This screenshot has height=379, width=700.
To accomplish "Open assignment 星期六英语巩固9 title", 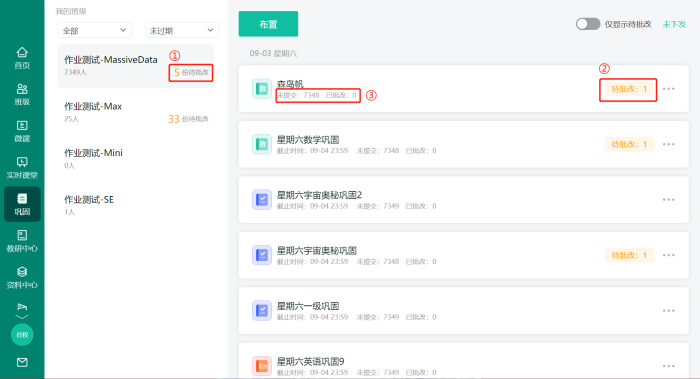I will tap(310, 361).
